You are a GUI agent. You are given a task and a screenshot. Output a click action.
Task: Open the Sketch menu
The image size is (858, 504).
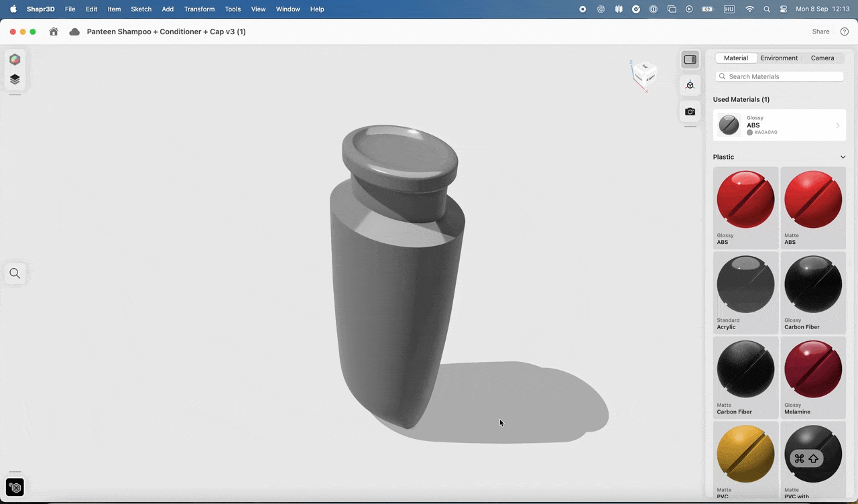point(141,9)
